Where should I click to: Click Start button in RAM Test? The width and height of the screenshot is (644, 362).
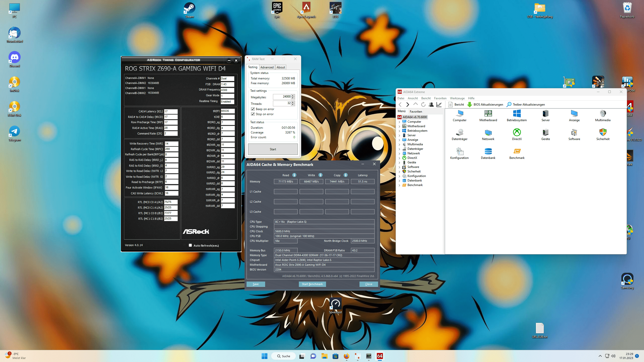tap(273, 149)
